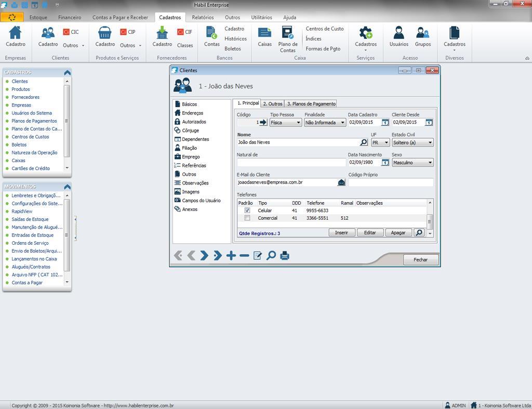Open Centros de Custo in ribbon
532x409 pixels.
tap(325, 29)
